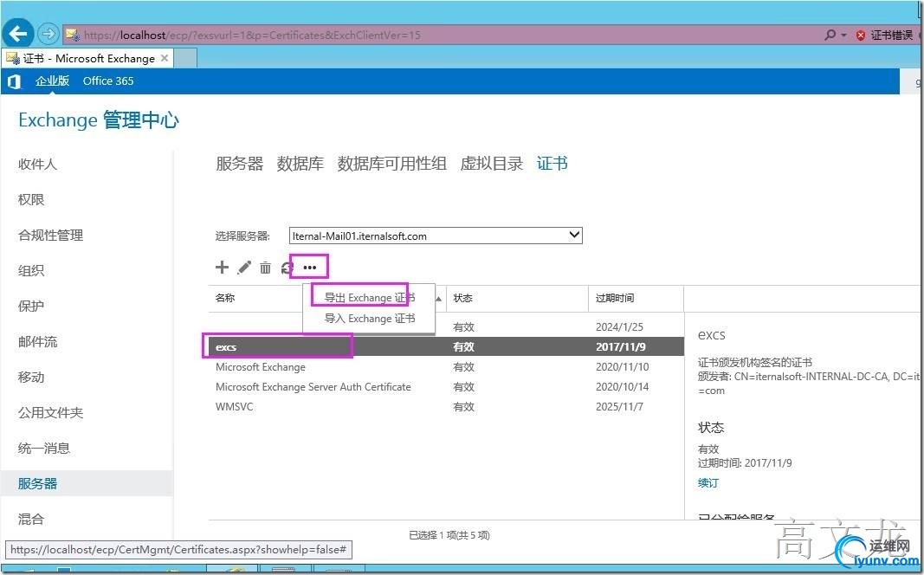Open the address bar search dropdown arrow
The image size is (924, 575).
(843, 36)
